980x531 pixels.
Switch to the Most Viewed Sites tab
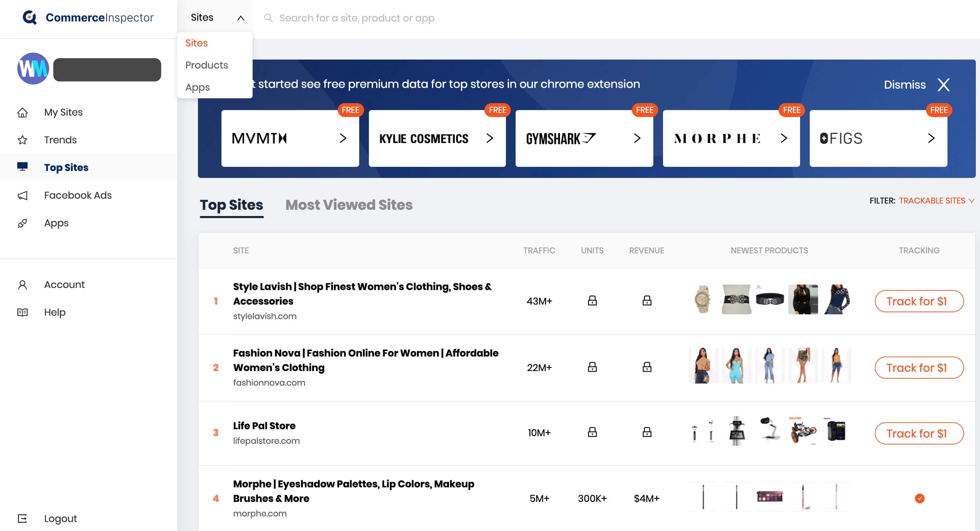[x=349, y=205]
